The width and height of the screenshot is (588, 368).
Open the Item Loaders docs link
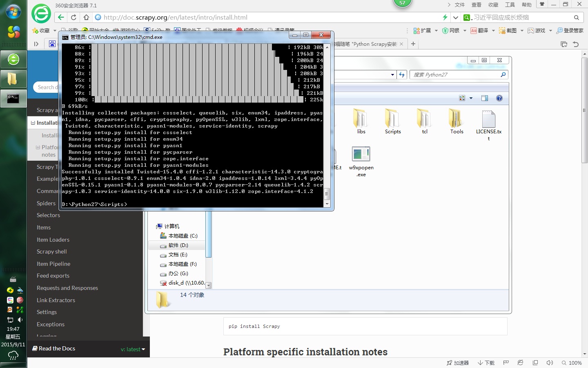pos(53,240)
